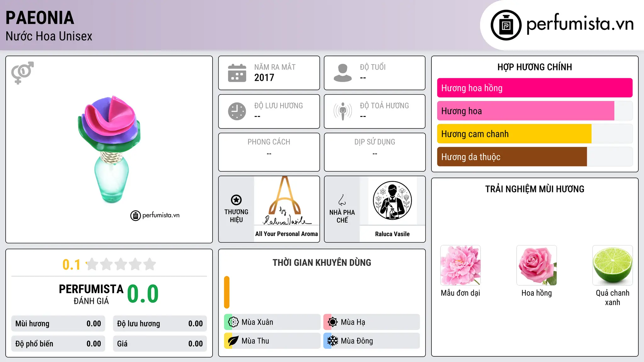Image resolution: width=644 pixels, height=362 pixels.
Task: Click the Trải nghiệm mùi hương heading
Action: pos(535,189)
